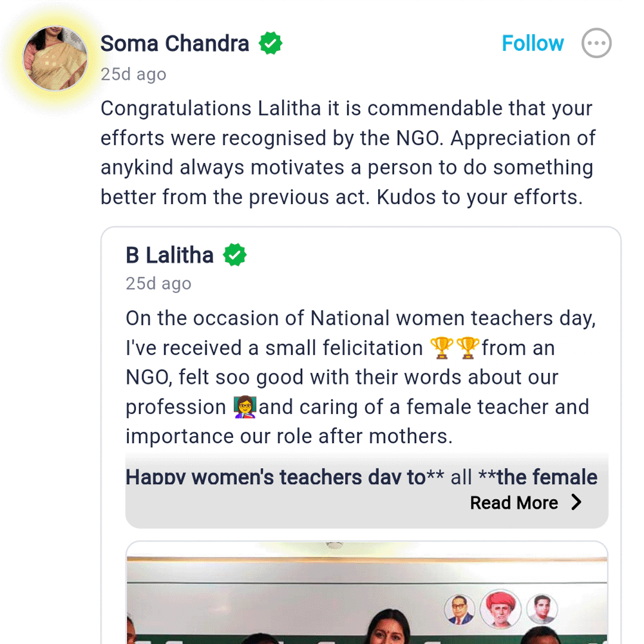Click the bold Happy women's teachers day line
This screenshot has width=644, height=644.
click(361, 477)
